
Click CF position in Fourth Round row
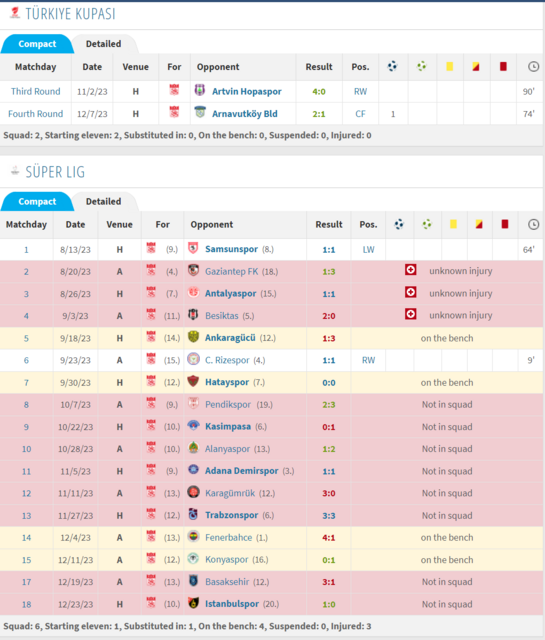pos(360,113)
